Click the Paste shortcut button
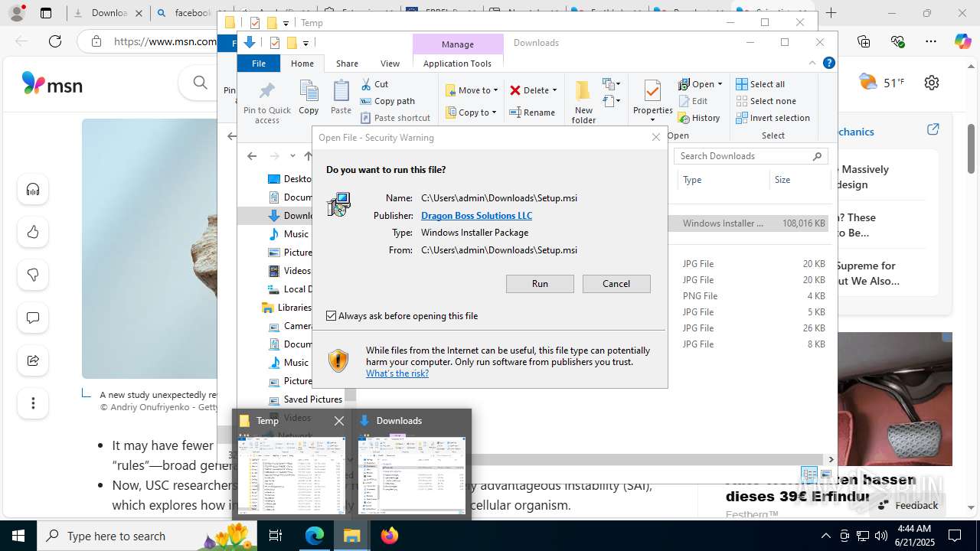 (395, 118)
